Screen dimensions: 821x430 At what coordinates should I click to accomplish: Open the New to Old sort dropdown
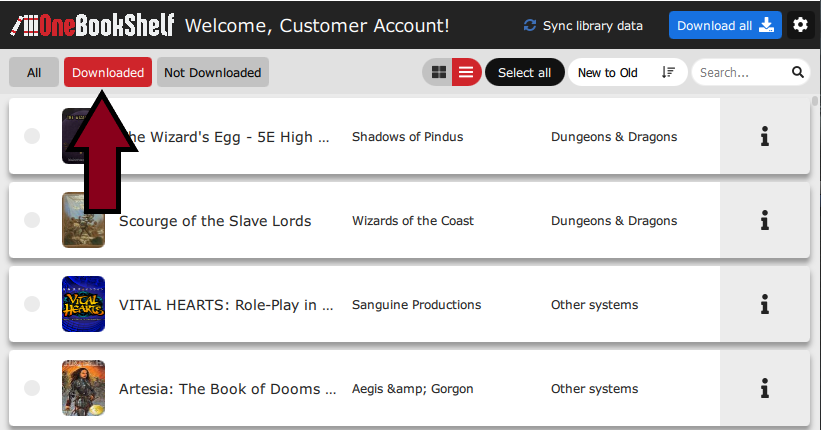tap(627, 72)
